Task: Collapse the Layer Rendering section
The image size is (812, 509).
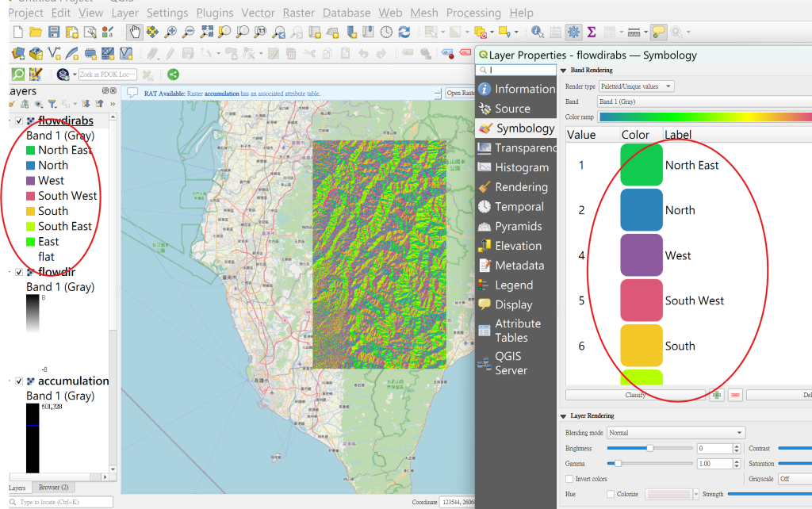Action: 564,415
